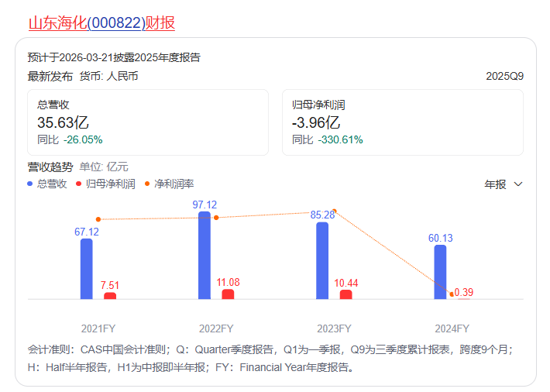This screenshot has height=392, width=550.
Task: Select the 总营收 35.63亿 summary card
Action: 147,122
